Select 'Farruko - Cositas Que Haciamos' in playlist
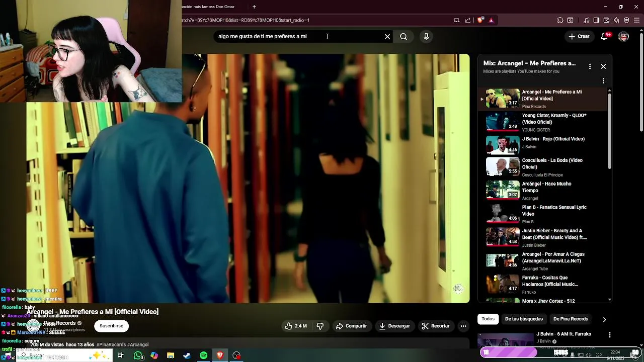 point(543,284)
